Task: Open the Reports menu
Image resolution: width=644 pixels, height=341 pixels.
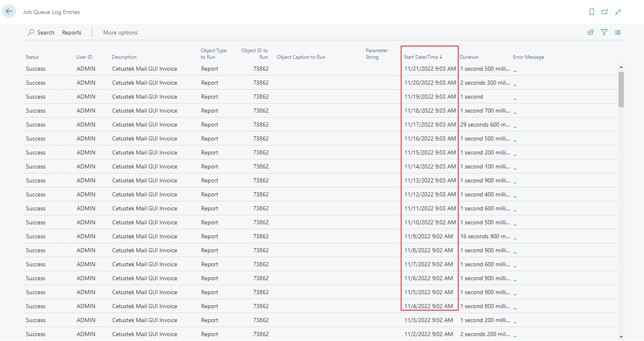Action: 72,32
